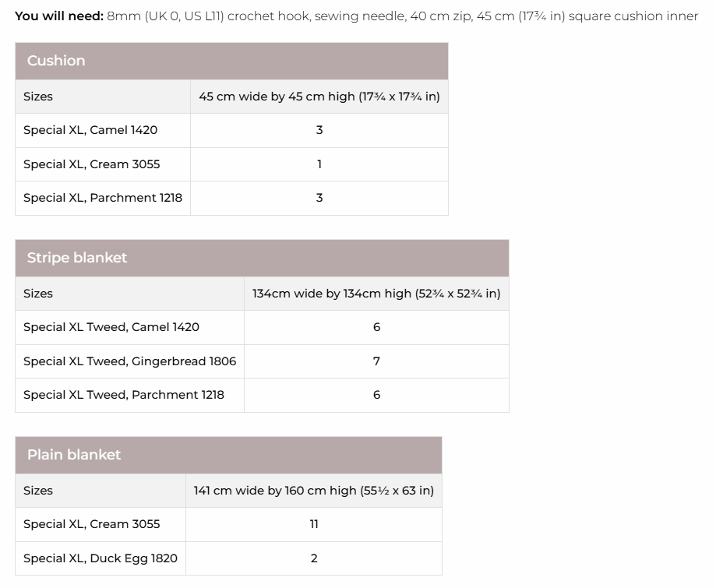Screen dimensions: 716x588
Task: Select Special XL, Duck Egg 1820
Action: pyautogui.click(x=101, y=558)
